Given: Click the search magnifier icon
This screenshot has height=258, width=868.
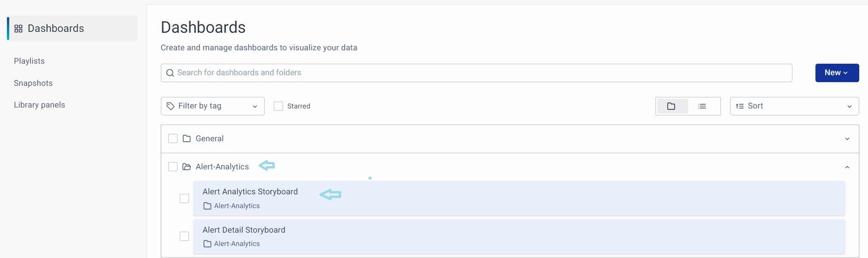Looking at the screenshot, I should (x=170, y=73).
